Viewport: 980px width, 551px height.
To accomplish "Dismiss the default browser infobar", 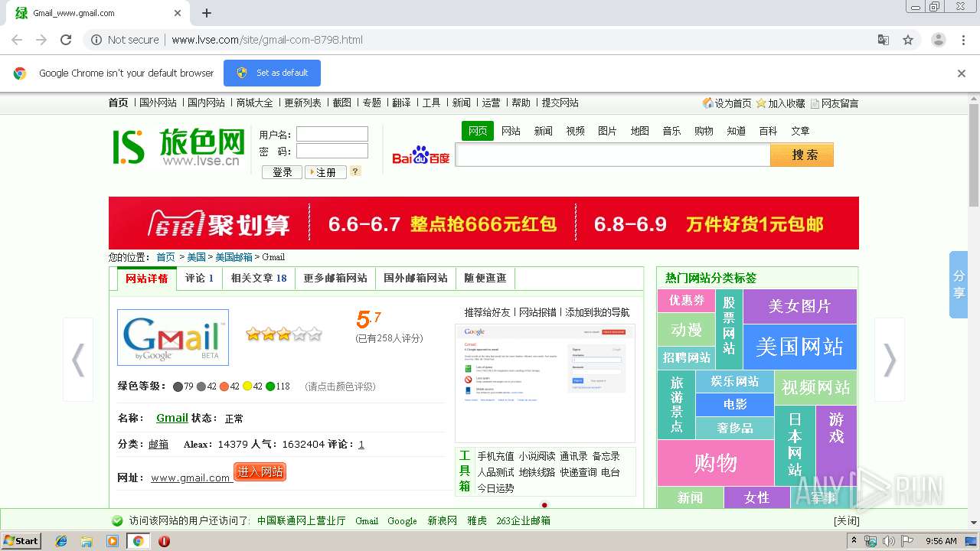I will click(x=962, y=73).
